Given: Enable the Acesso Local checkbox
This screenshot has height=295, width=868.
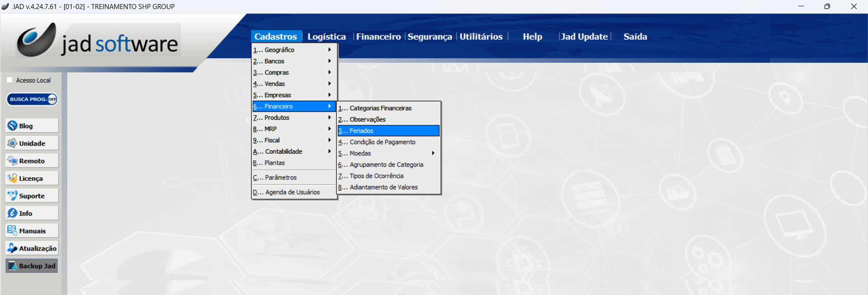Looking at the screenshot, I should tap(10, 80).
